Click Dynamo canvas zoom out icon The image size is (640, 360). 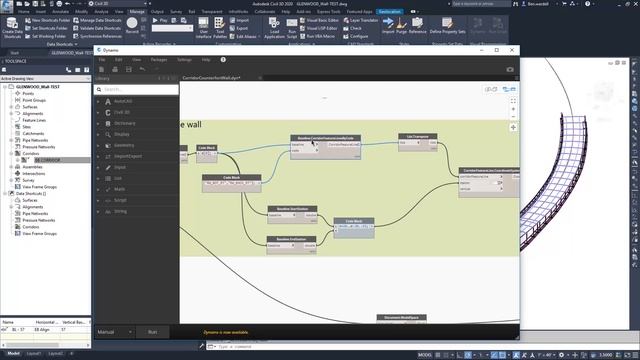tap(513, 117)
